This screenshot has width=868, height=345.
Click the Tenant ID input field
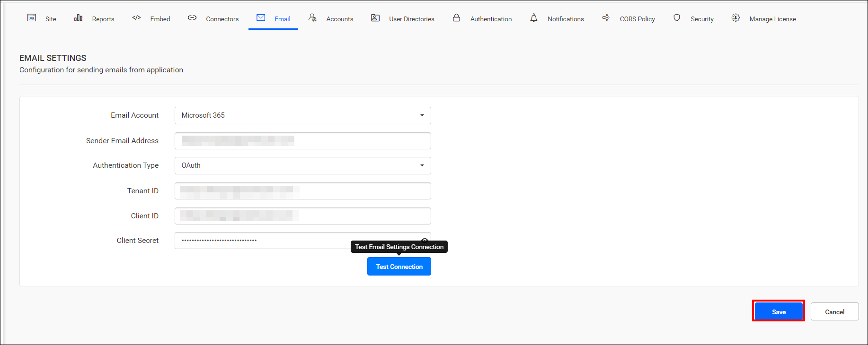coord(303,191)
